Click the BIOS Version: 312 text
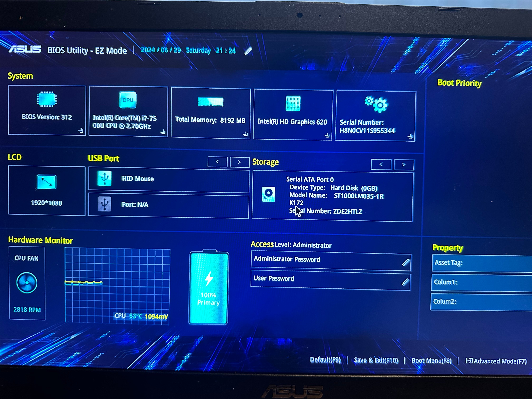 tap(47, 117)
